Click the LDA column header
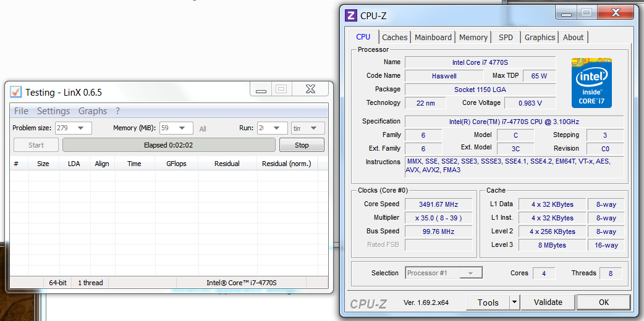 [74, 164]
